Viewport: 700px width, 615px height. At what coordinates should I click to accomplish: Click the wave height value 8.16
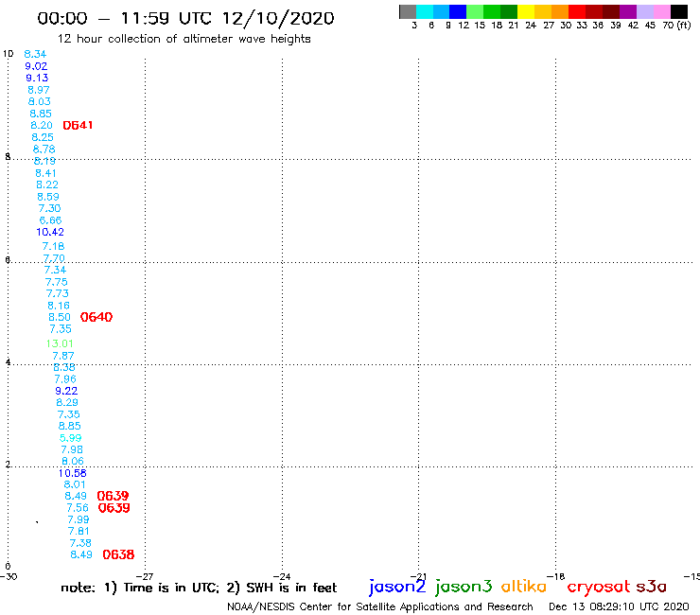click(59, 306)
